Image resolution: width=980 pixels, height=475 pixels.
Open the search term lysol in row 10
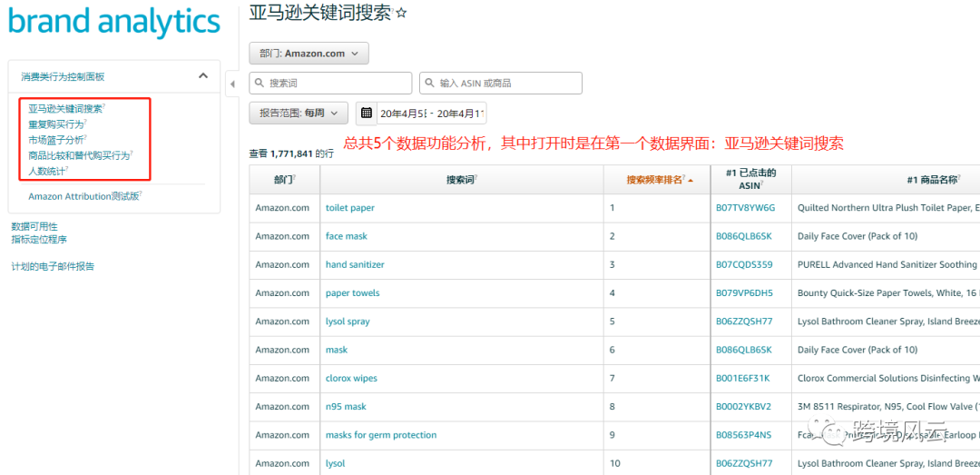coord(335,464)
